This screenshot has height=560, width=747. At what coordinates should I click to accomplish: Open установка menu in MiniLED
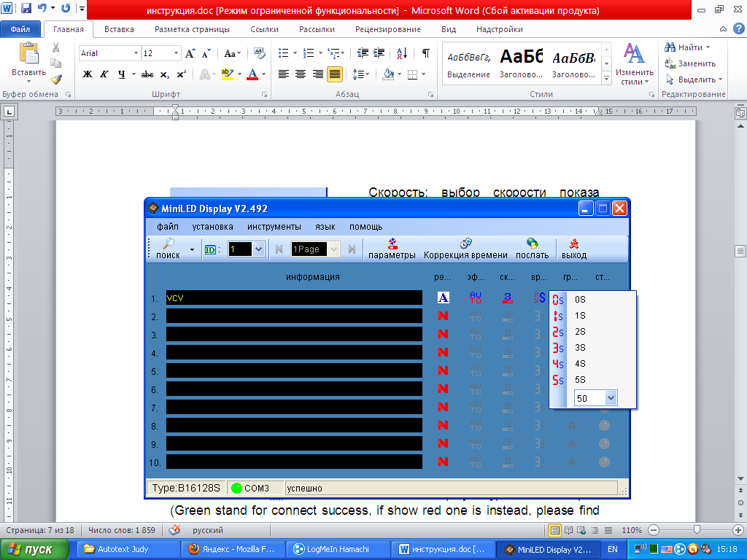pos(212,227)
